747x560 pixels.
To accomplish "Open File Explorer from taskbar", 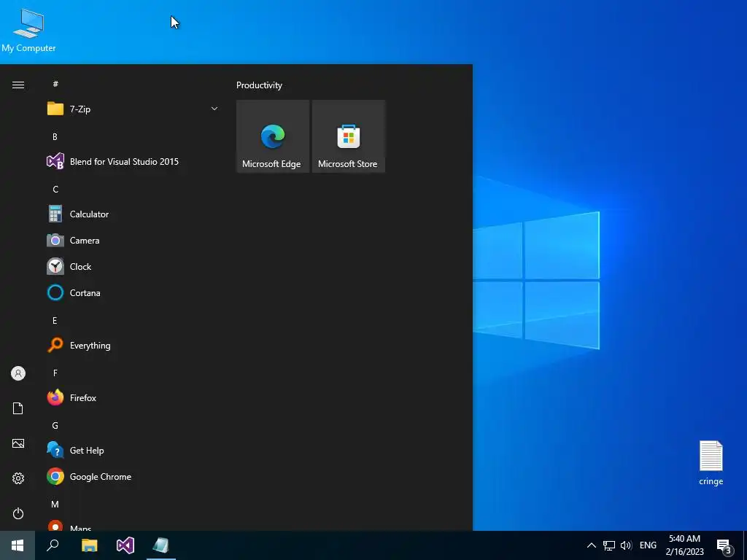I will click(89, 545).
